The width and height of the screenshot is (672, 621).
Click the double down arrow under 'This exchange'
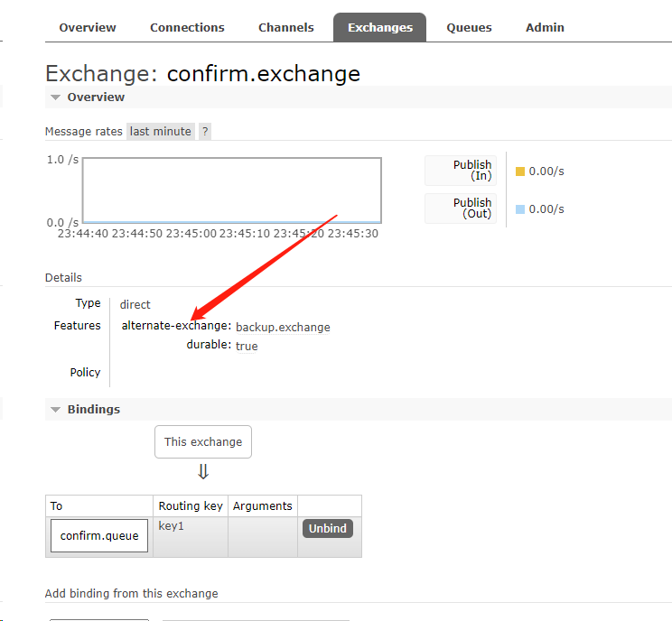[x=203, y=471]
